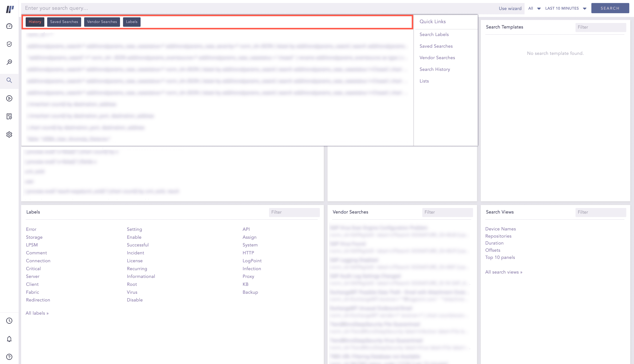This screenshot has width=634, height=364.
Task: Select the shield compliance icon in sidebar
Action: (9, 44)
